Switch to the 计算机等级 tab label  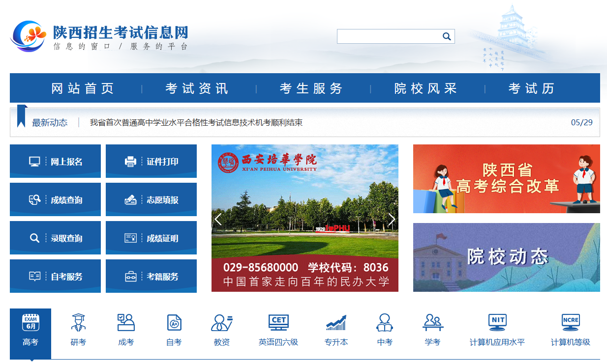(571, 342)
